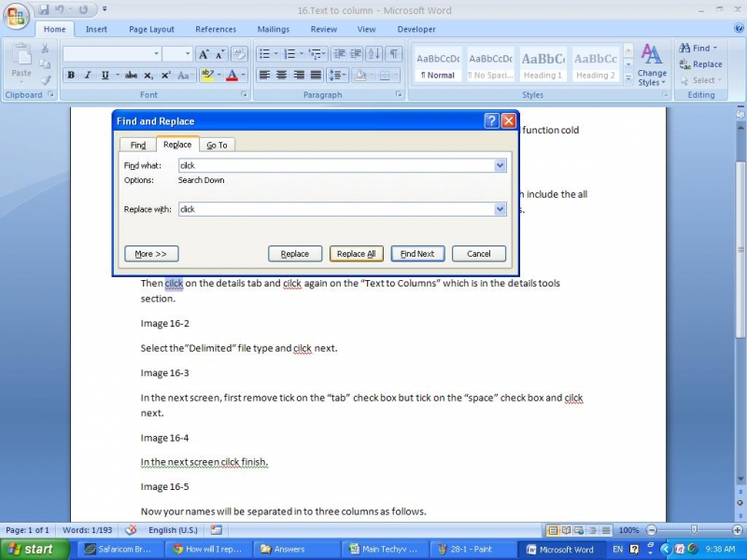Screen dimensions: 747x560
Task: Open Find and Replace help icon
Action: 491,120
